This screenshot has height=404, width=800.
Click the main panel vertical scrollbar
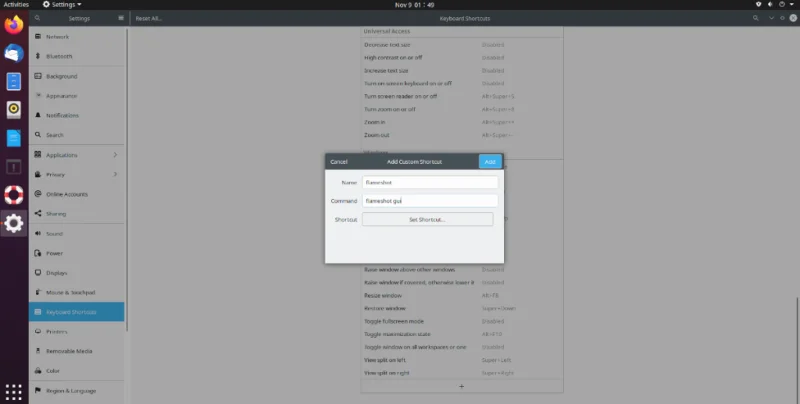797,349
